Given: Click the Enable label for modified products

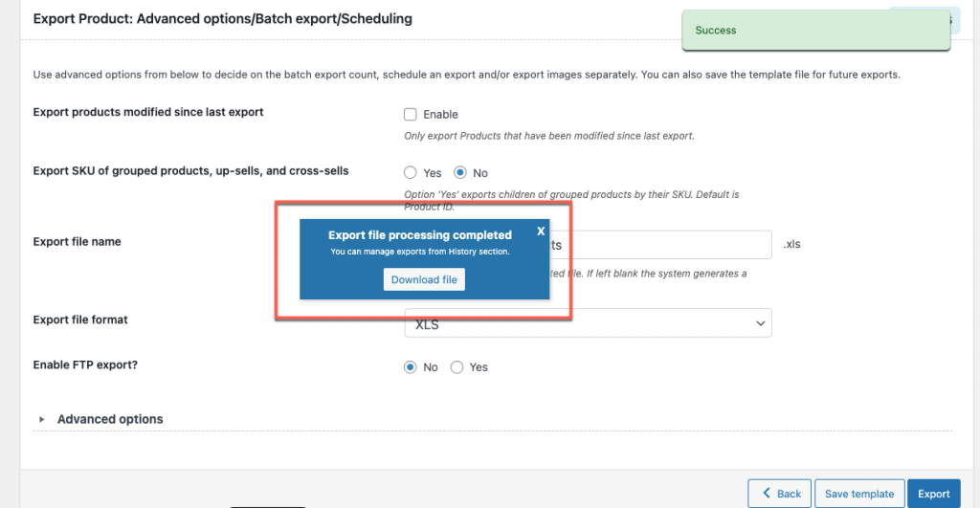Looking at the screenshot, I should tap(440, 115).
